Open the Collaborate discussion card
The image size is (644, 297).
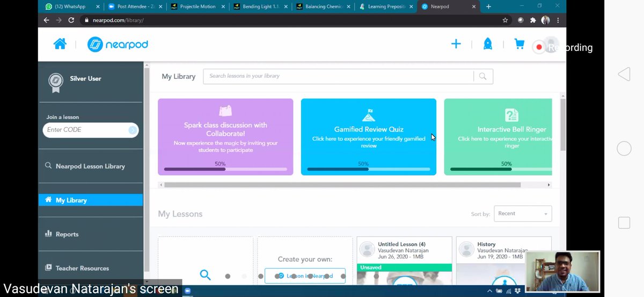[225, 137]
